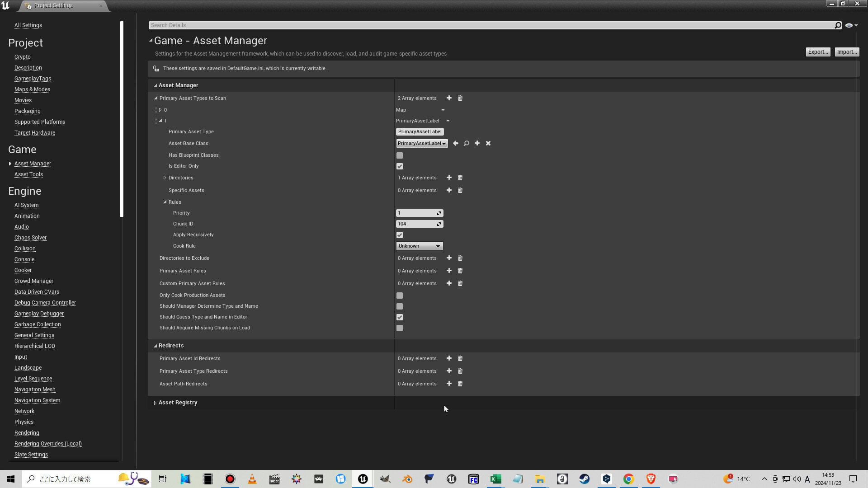Image resolution: width=868 pixels, height=488 pixels.
Task: Clear the Asset Base Class value
Action: pos(488,143)
